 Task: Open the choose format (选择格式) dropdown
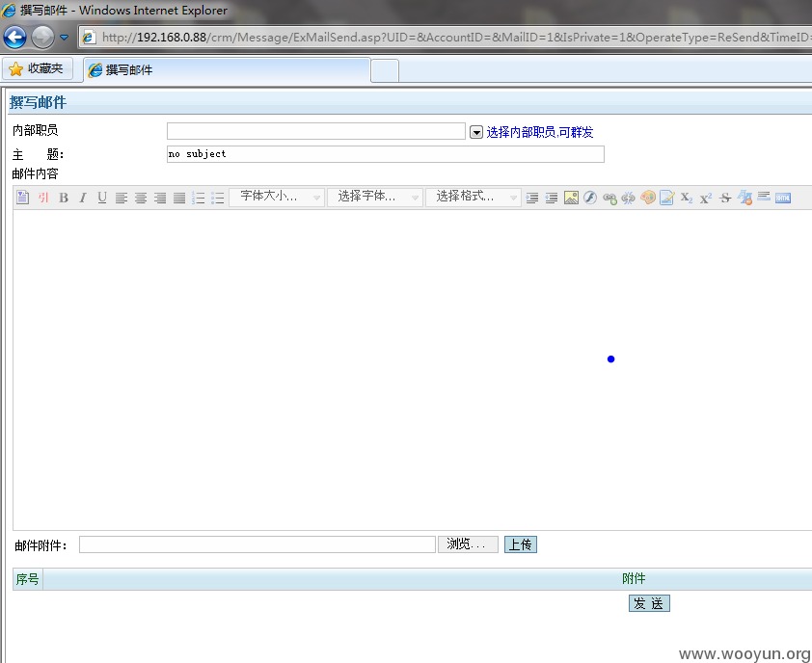point(473,197)
